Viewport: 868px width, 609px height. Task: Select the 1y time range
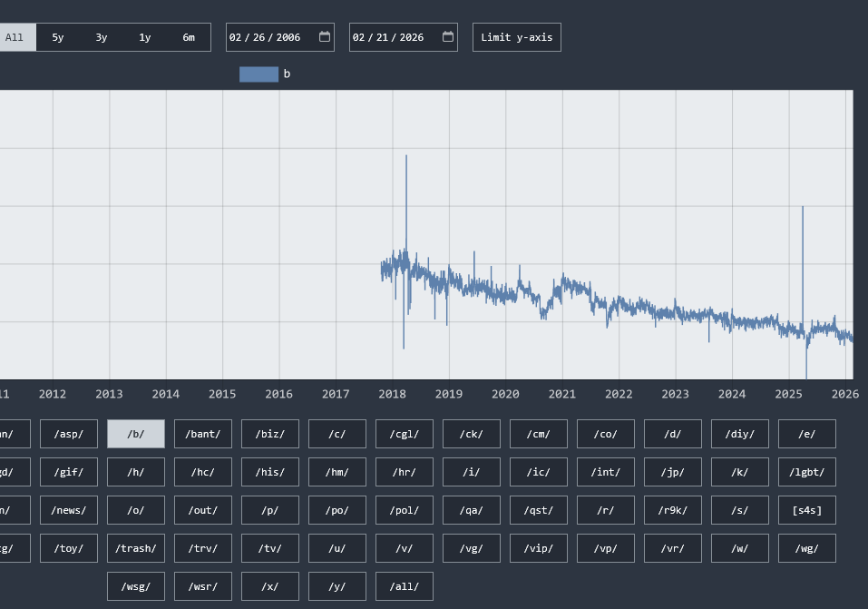[x=145, y=37]
